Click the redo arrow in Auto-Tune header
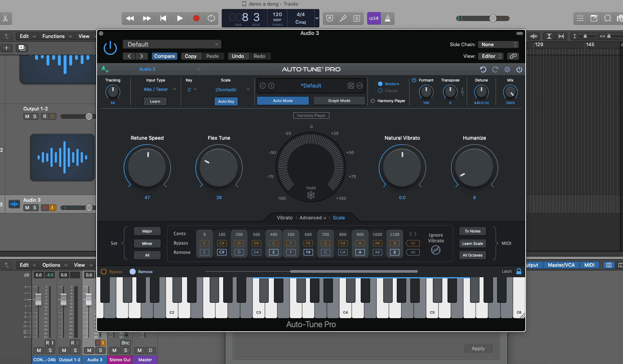623x364 pixels. coord(495,69)
